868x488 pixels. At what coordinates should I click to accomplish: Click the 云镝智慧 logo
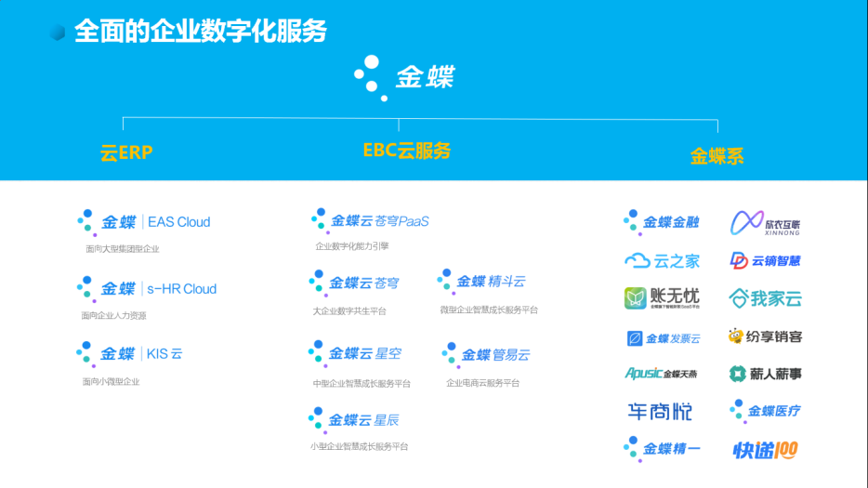pos(766,260)
